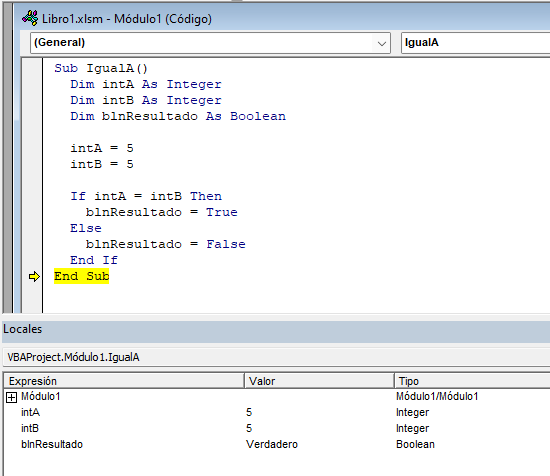Click the intA = 5 code line
The height and width of the screenshot is (476, 550).
click(102, 148)
